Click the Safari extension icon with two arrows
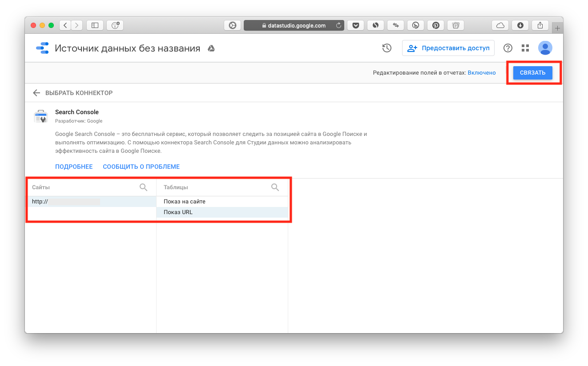588x366 pixels. (395, 25)
